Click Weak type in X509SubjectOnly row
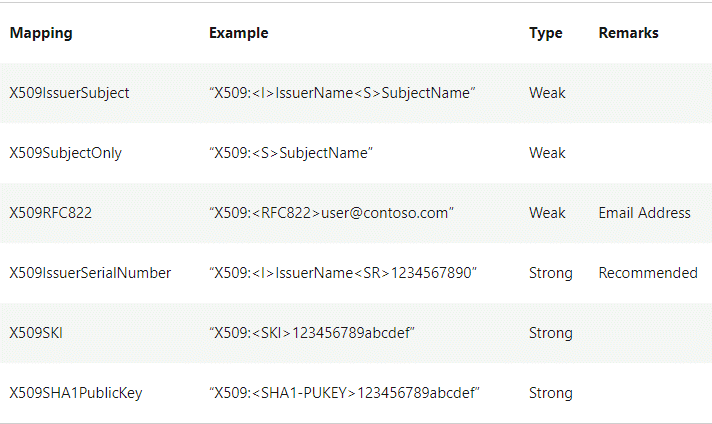712x424 pixels. click(x=547, y=153)
